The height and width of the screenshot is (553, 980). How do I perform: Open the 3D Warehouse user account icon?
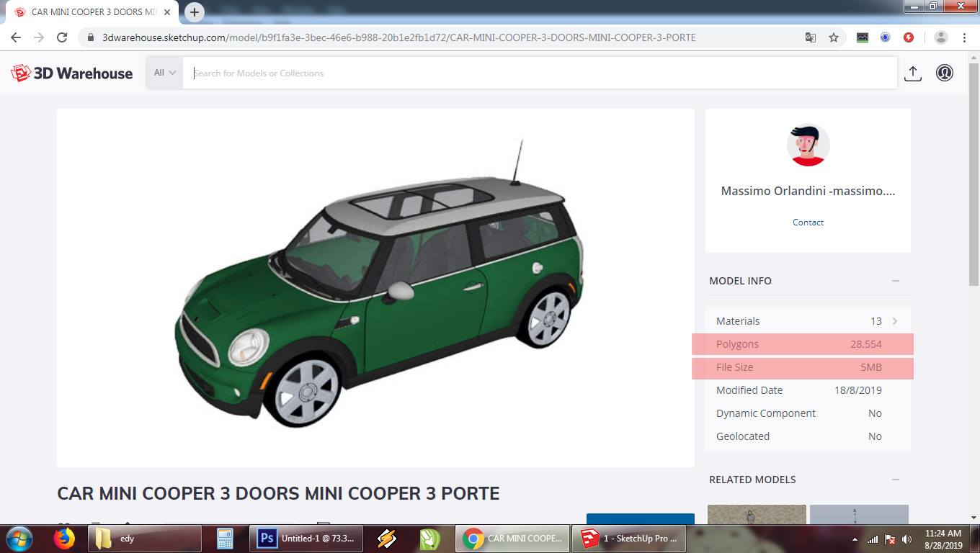click(945, 73)
